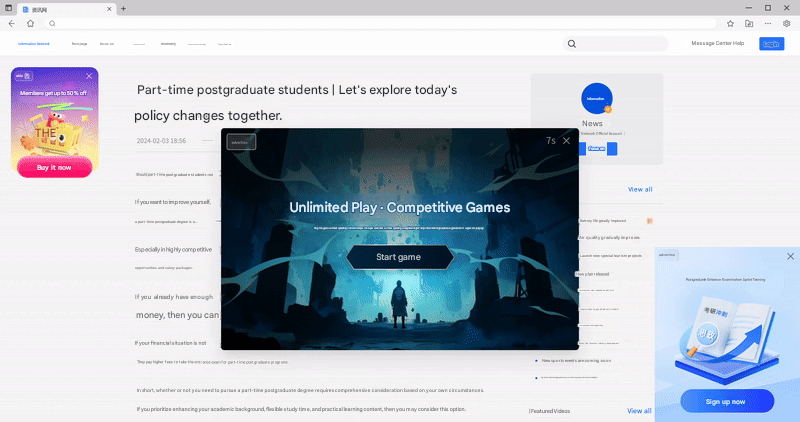Close the game ad popup
Viewport: 800px width, 422px height.
(x=566, y=141)
